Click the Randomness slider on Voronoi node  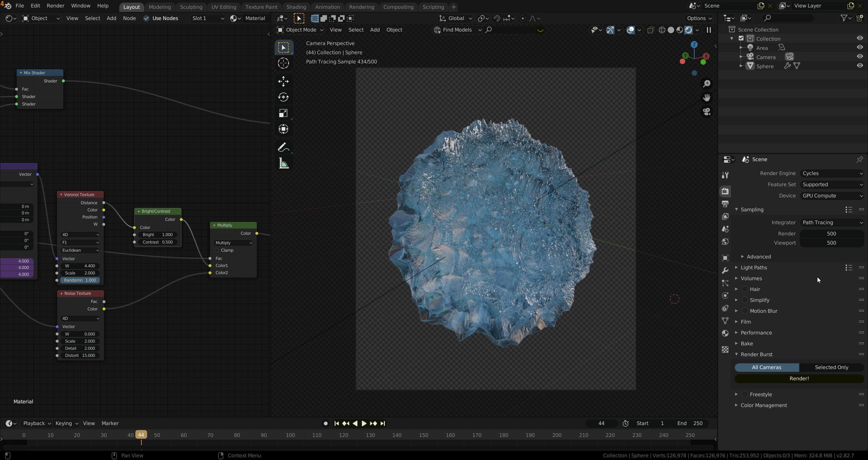(80, 280)
